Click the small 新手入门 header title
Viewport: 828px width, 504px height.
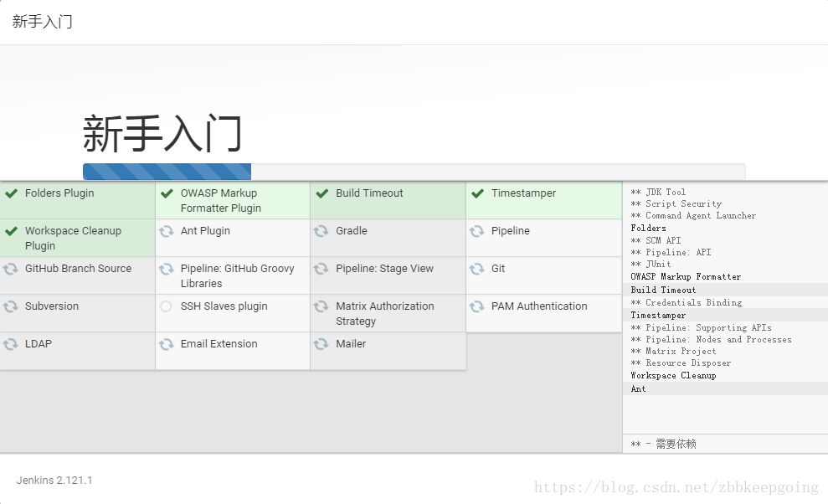click(42, 22)
